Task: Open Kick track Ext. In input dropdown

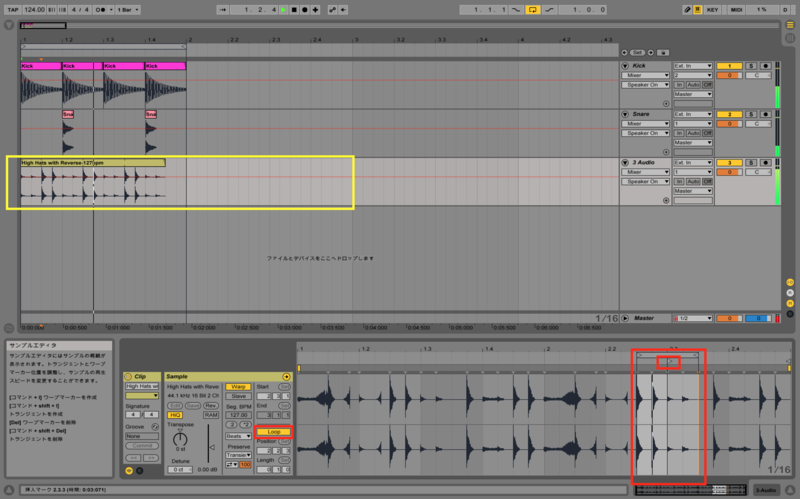Action: [692, 66]
